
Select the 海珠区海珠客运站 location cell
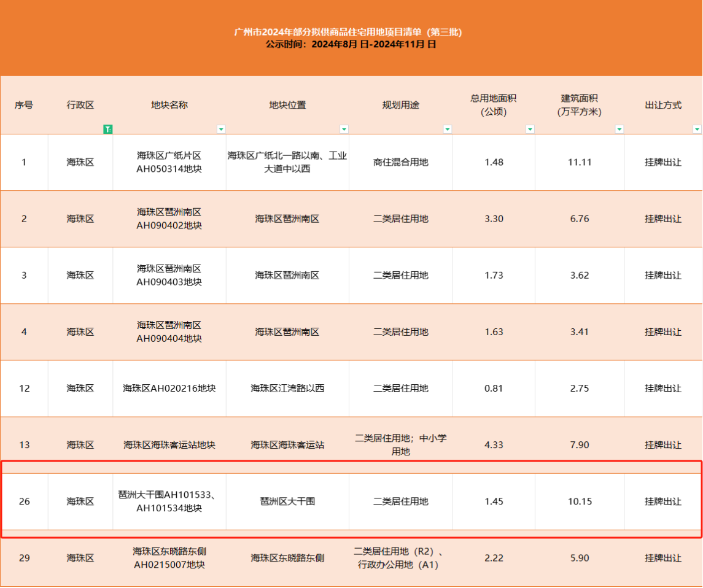pos(287,444)
